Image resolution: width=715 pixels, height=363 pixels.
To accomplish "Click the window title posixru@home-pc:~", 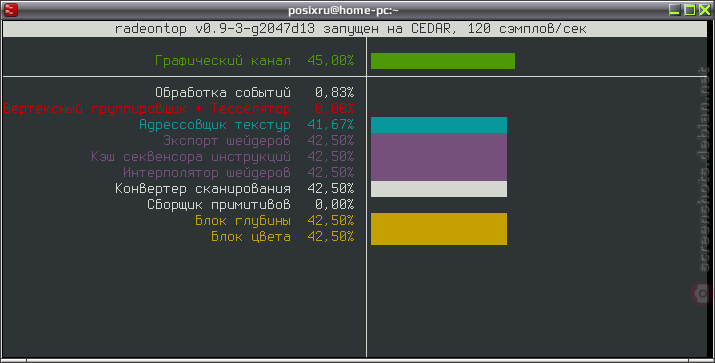I will (x=343, y=10).
